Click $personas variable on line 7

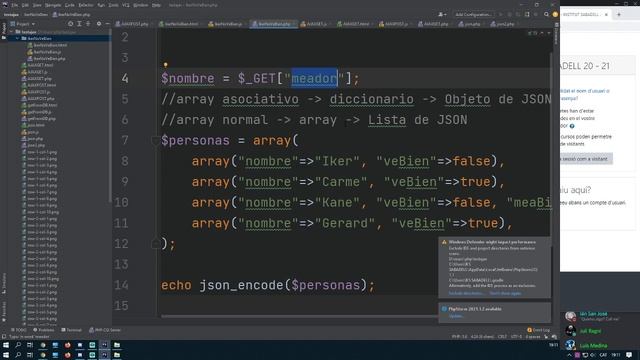click(x=196, y=141)
